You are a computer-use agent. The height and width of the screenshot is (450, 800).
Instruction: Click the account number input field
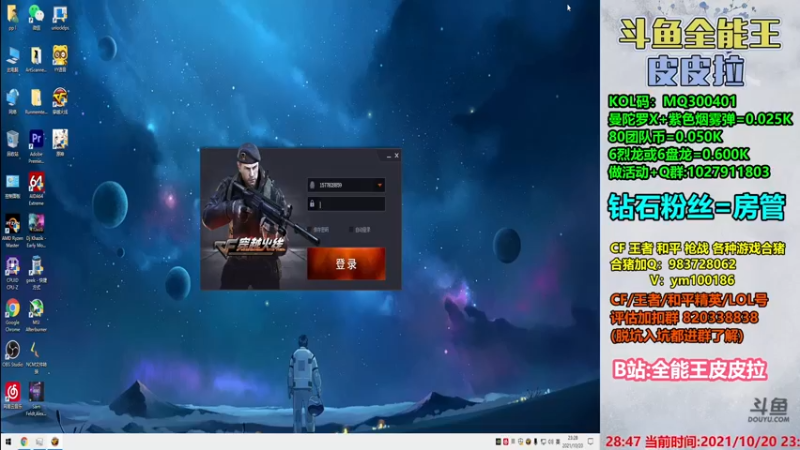pos(346,185)
